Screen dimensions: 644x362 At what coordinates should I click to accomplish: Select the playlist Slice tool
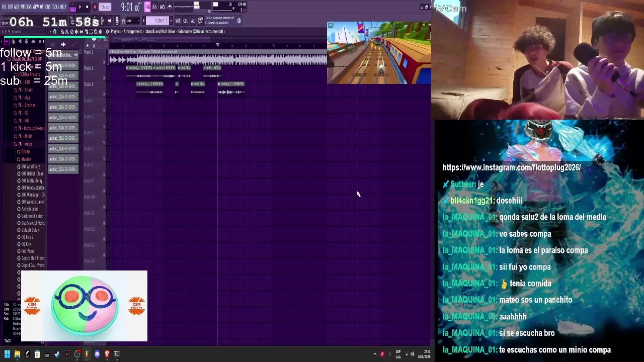86,31
